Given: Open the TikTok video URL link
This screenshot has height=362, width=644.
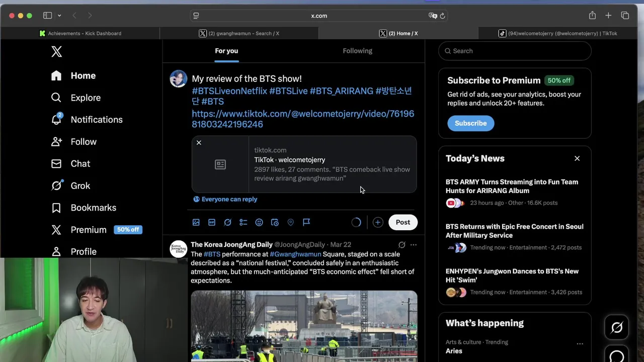Looking at the screenshot, I should point(303,119).
